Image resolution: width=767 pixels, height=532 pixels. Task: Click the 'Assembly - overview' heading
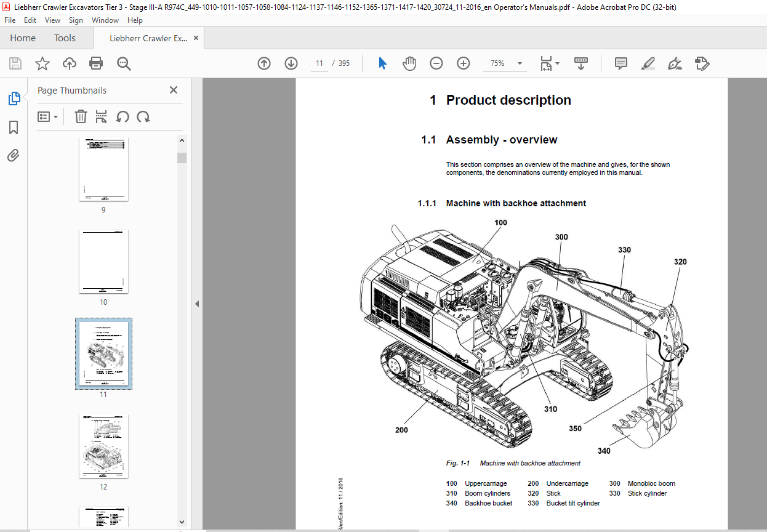[502, 140]
